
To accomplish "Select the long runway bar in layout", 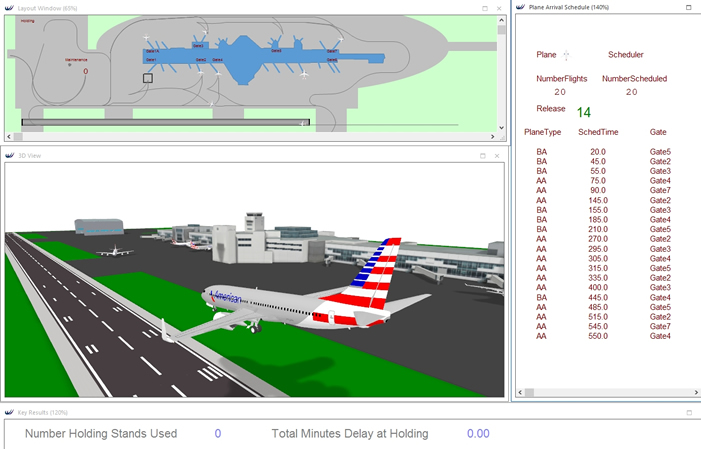I will coord(165,123).
